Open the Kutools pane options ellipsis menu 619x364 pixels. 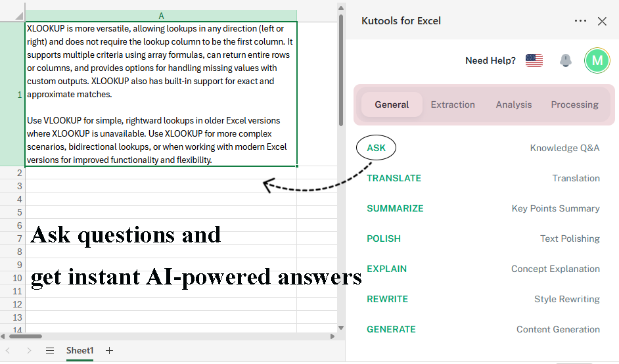[580, 21]
